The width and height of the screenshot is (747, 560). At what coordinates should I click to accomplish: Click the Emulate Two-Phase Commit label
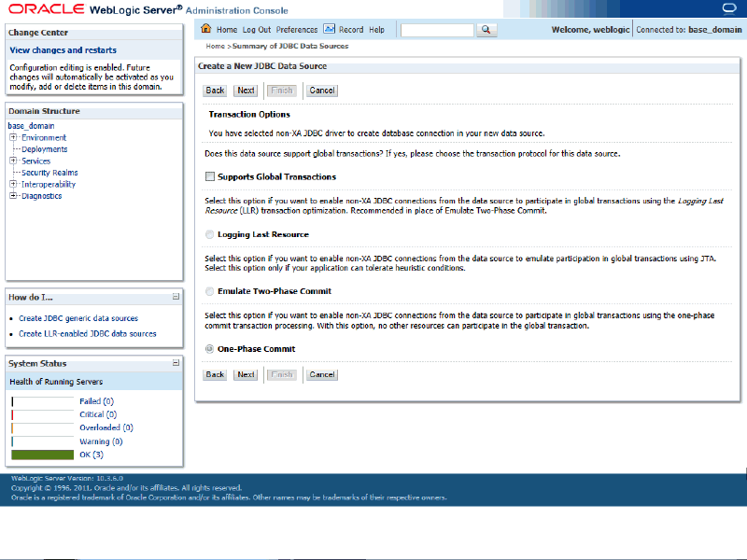click(x=275, y=291)
